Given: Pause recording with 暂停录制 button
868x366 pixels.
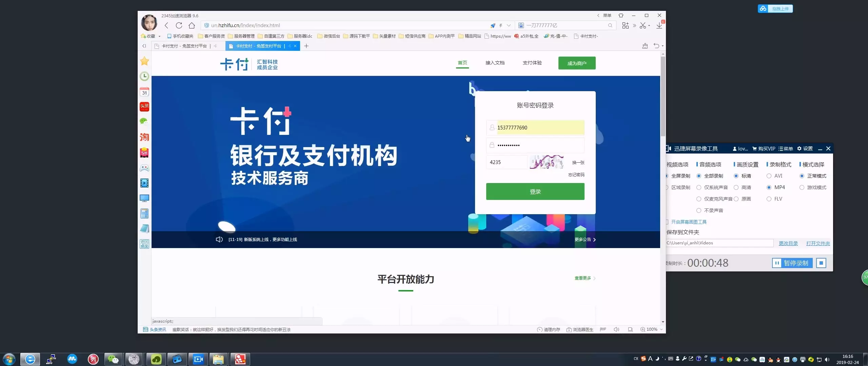Looking at the screenshot, I should (x=792, y=263).
